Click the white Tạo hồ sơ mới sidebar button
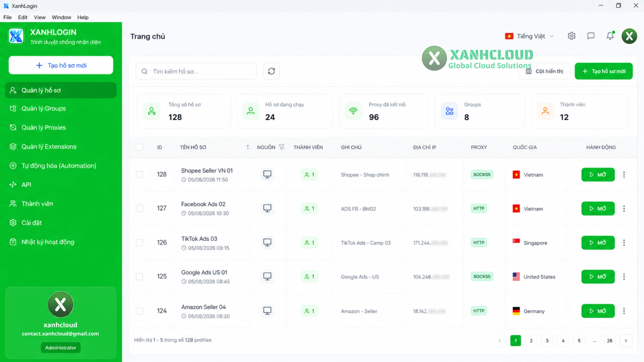This screenshot has width=644, height=362. click(61, 65)
